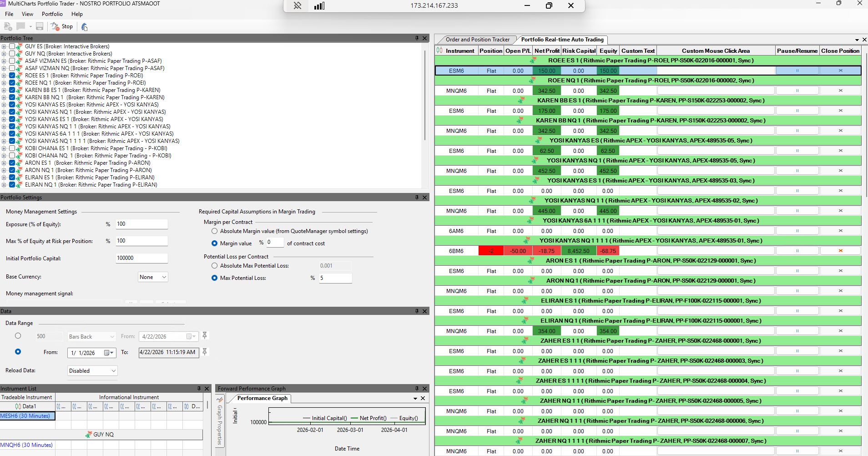Viewport: 868px width, 456px height.
Task: Click the blue import portfolio toolbar icon
Action: tap(84, 27)
